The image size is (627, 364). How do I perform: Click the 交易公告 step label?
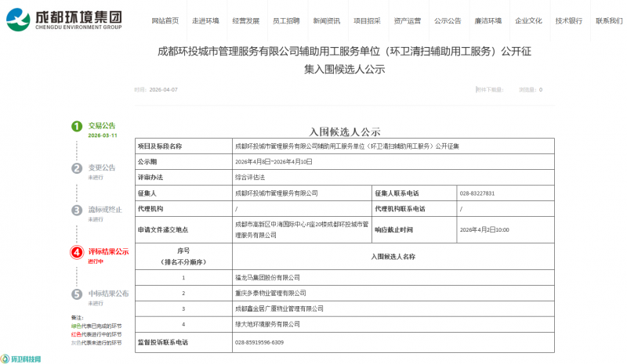coord(101,125)
